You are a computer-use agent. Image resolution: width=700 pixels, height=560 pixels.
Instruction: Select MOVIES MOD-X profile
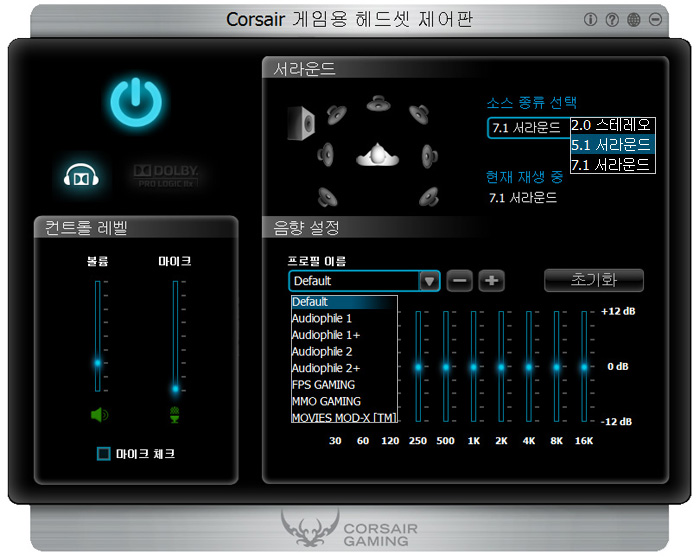click(x=344, y=417)
